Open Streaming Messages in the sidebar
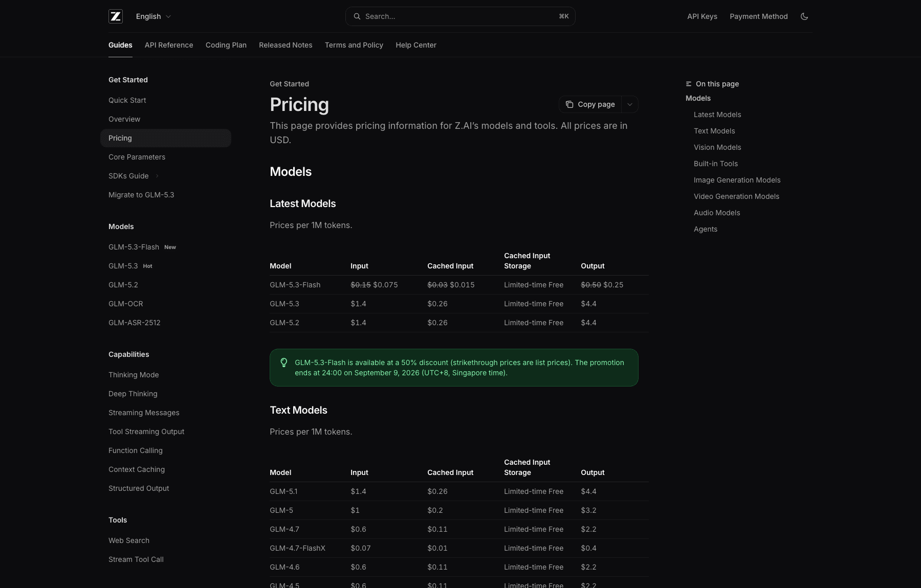Viewport: 921px width, 588px height. click(x=166, y=413)
